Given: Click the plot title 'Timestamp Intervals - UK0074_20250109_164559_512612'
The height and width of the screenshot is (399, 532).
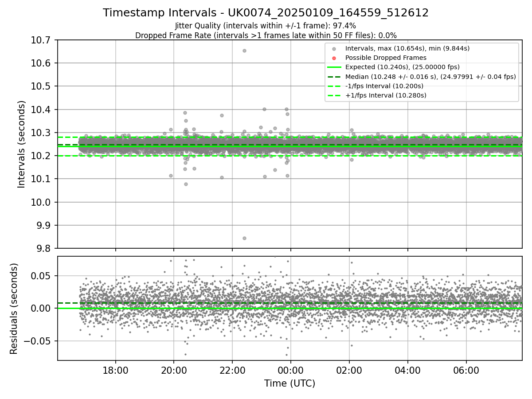Looking at the screenshot, I should click(266, 13).
